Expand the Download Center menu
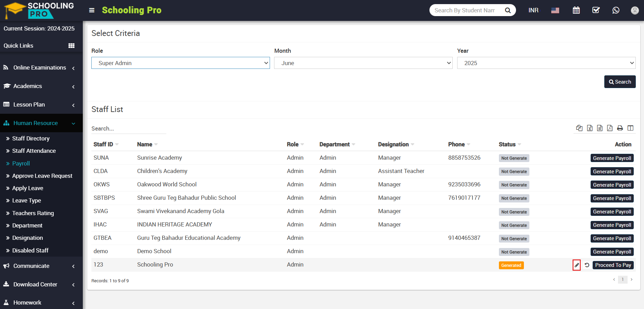Viewport: 644px width, 309px height. pos(41,285)
